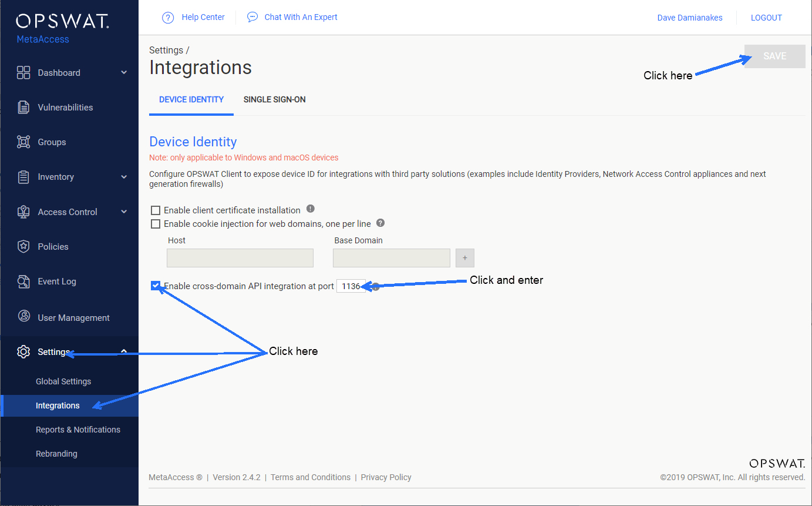Click the LOGOUT link
The image size is (812, 506).
[766, 18]
